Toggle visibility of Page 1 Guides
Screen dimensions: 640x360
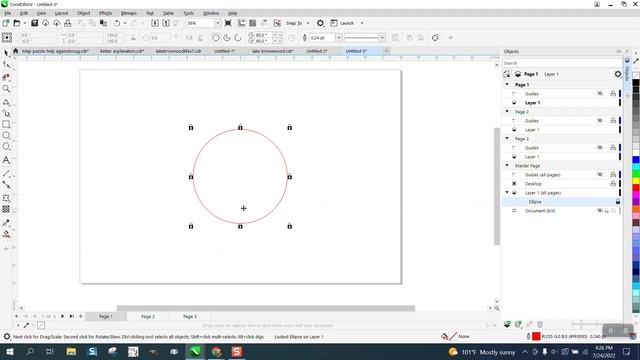tap(600, 93)
